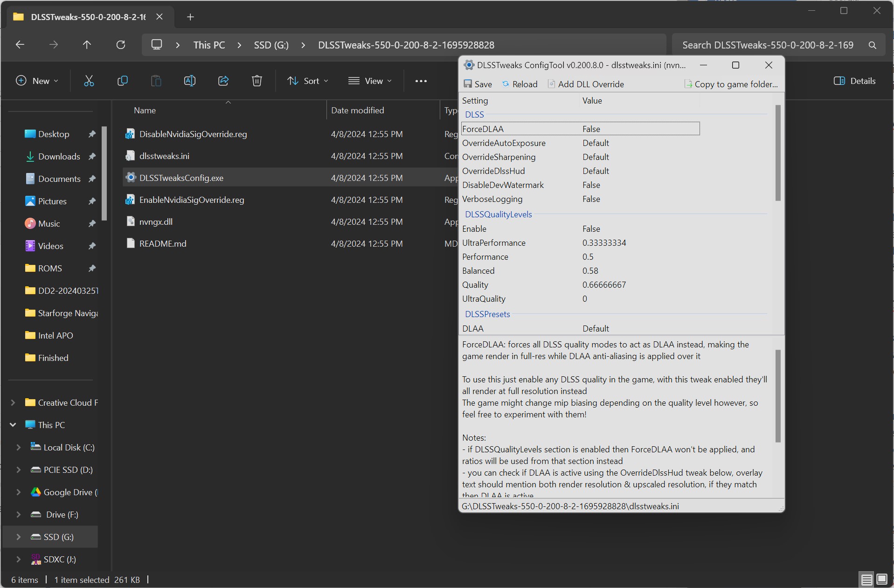
Task: Click the Rename icon in Explorer toolbar
Action: [x=189, y=81]
